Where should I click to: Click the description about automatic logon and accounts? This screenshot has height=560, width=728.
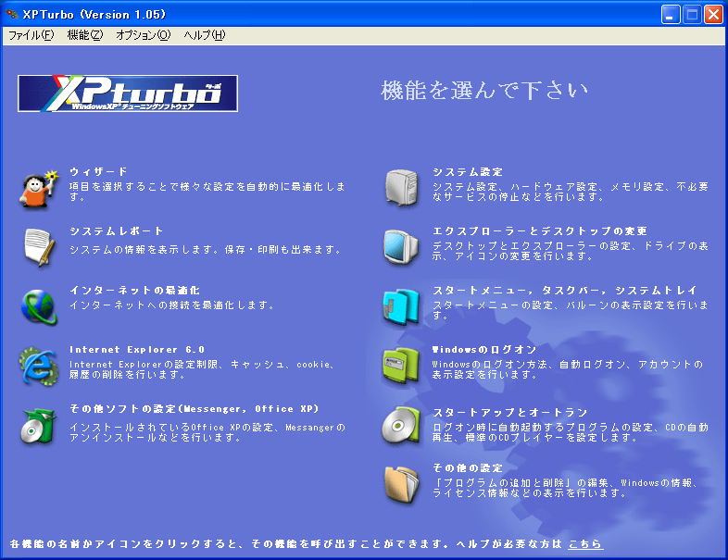click(568, 369)
